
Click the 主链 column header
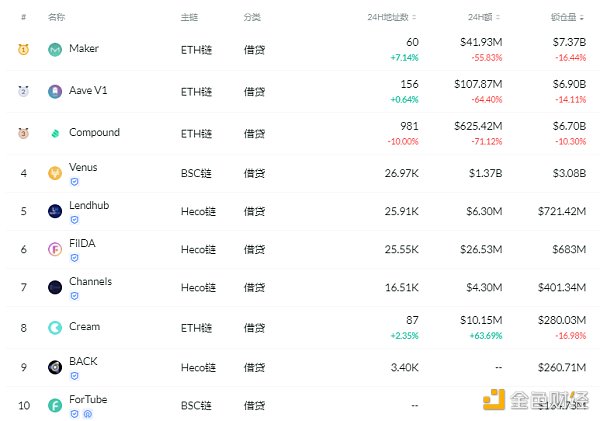click(x=189, y=18)
